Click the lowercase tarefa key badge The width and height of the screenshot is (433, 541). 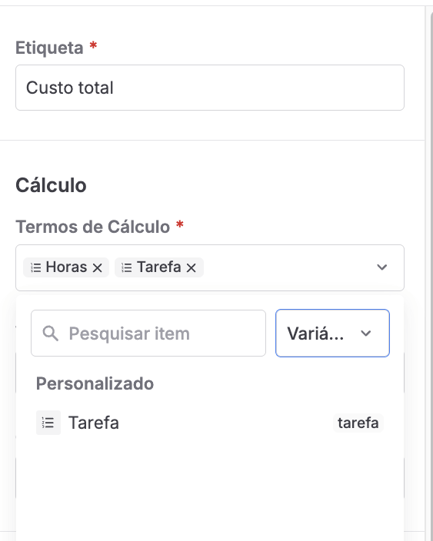click(358, 423)
